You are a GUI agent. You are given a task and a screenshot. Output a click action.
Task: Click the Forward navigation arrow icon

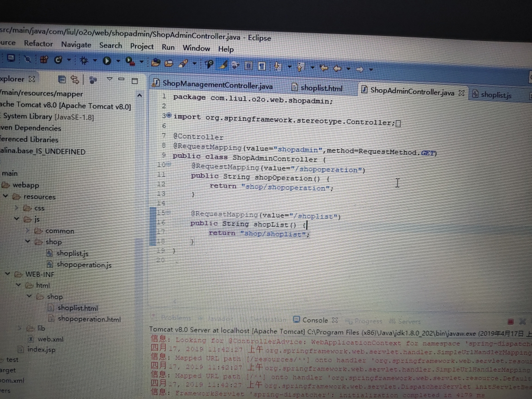coord(360,69)
